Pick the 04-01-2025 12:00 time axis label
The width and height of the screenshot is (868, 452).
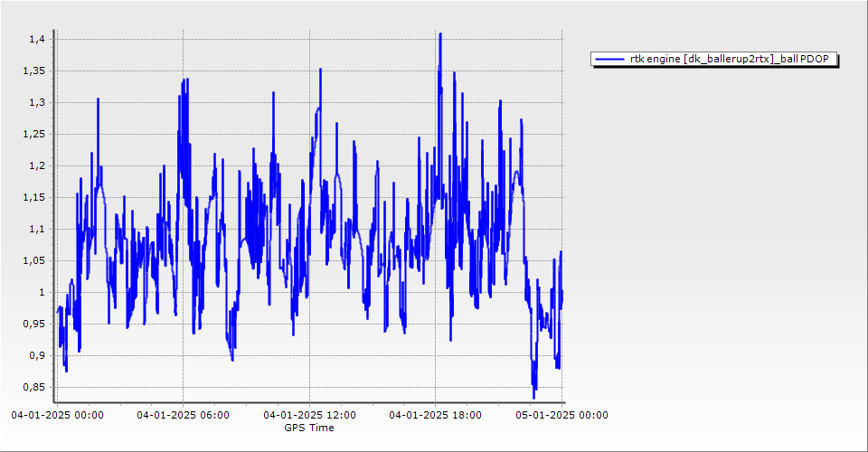point(309,415)
